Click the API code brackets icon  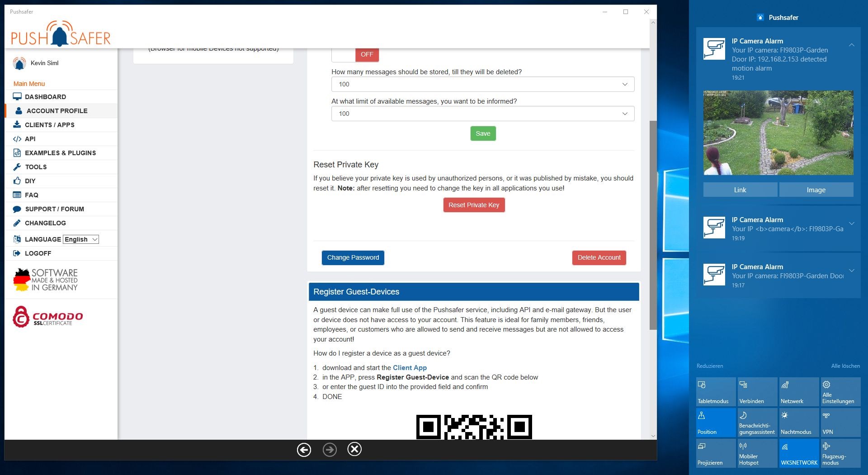click(x=17, y=139)
